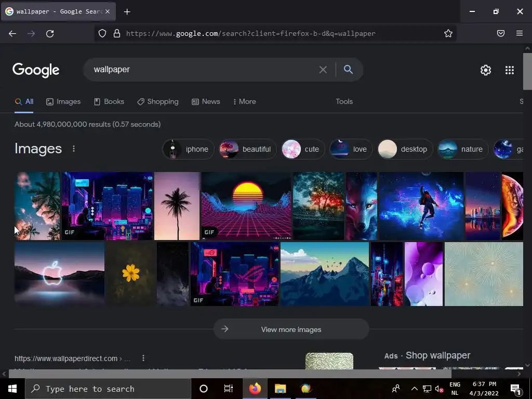Open the lone palm tree silhouette thumbnail

point(177,206)
